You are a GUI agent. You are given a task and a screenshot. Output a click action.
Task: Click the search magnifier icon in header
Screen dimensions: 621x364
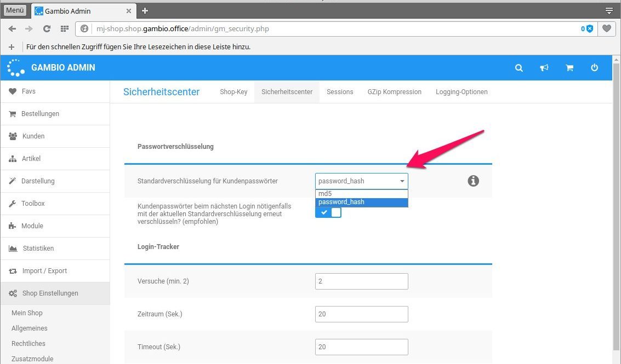(x=519, y=68)
